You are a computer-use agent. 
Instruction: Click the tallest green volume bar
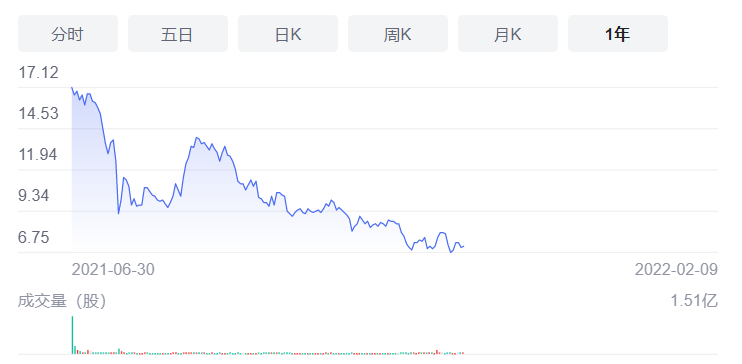coord(72,335)
